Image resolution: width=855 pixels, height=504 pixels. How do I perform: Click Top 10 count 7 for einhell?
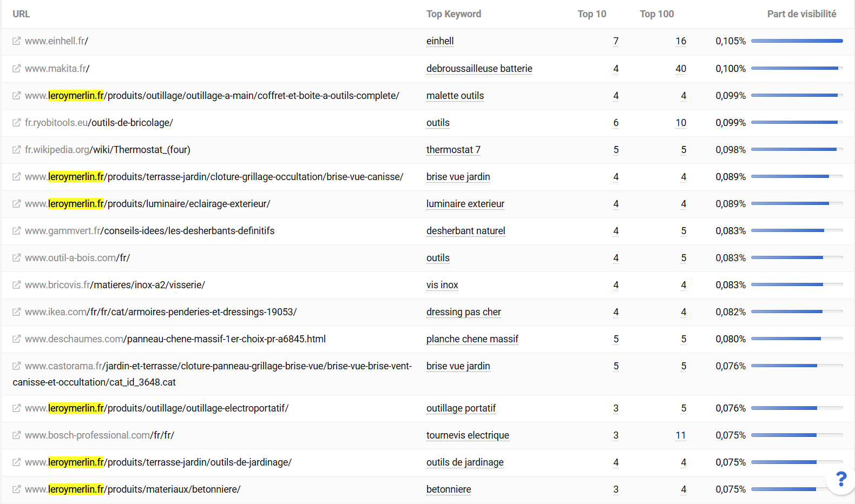[x=616, y=41]
